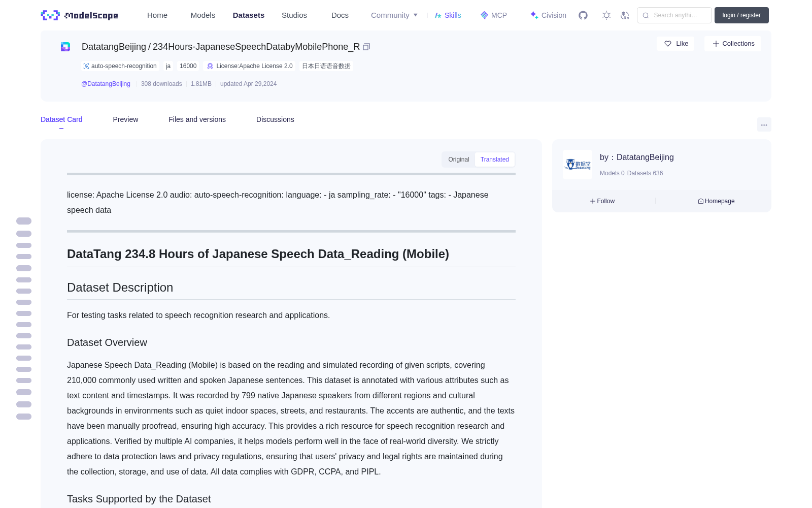Click the plus icon beside Follow
This screenshot has height=508, width=812.
[x=593, y=201]
